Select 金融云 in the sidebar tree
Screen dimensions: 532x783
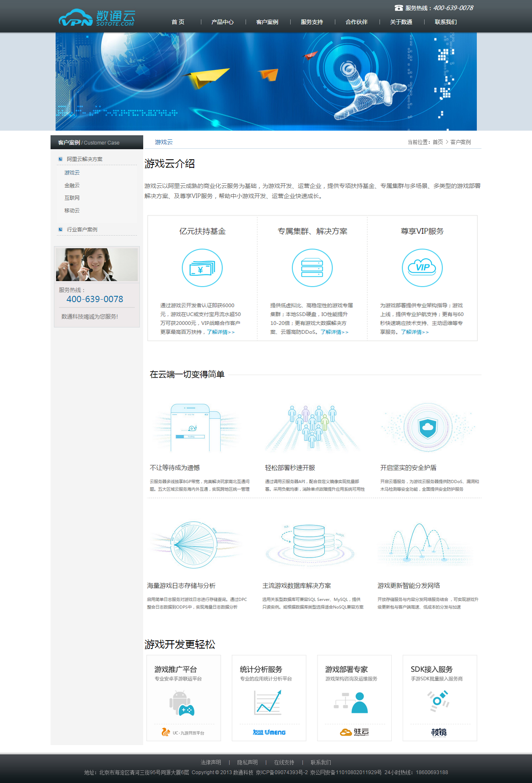72,185
